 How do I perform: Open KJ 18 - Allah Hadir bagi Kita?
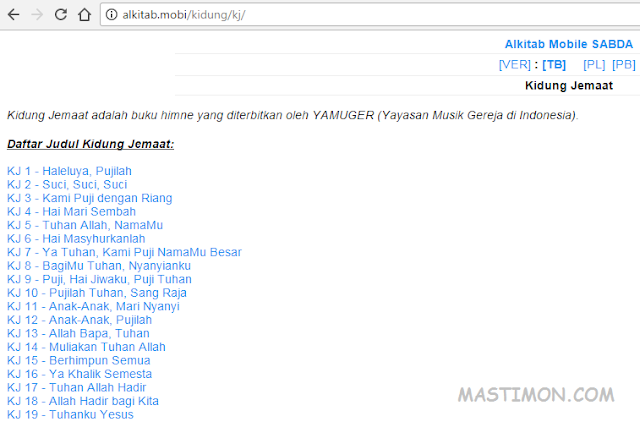tap(83, 401)
